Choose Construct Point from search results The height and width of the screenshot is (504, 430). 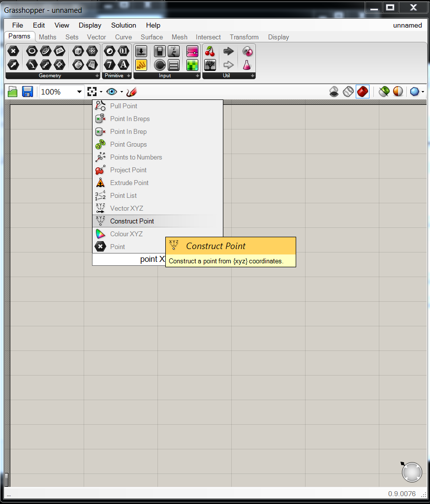pos(157,221)
